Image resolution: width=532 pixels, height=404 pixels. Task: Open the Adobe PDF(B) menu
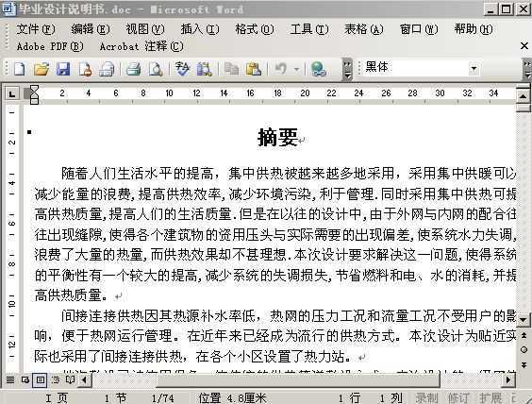coord(50,46)
